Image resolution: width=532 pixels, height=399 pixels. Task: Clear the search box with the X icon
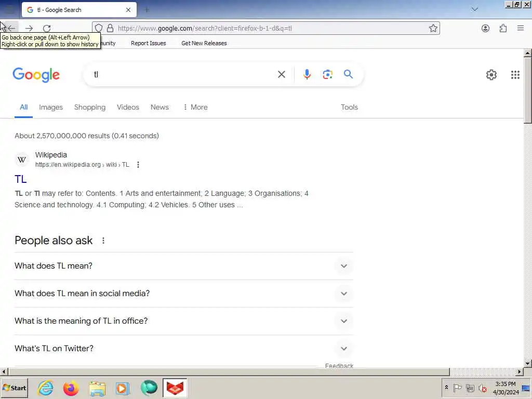[281, 74]
